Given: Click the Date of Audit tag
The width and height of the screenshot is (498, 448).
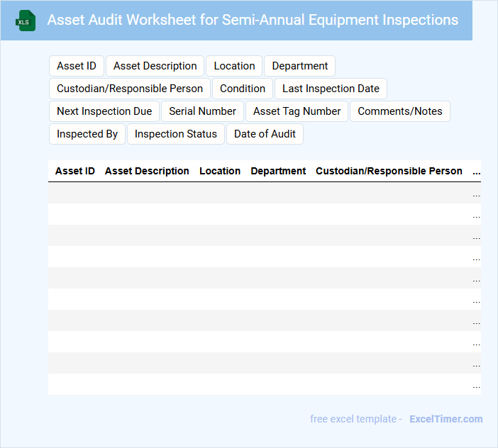Looking at the screenshot, I should (265, 134).
